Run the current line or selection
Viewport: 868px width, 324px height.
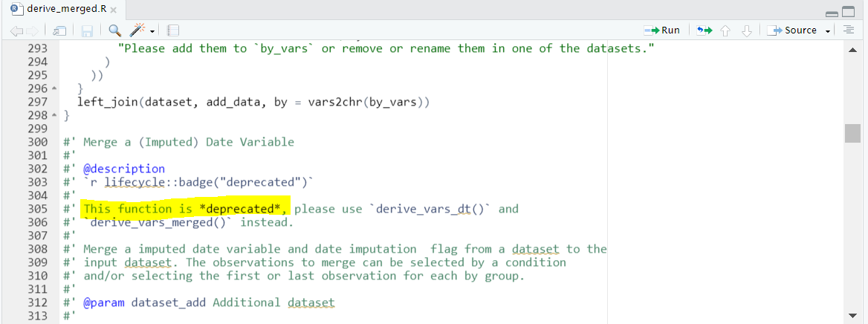pyautogui.click(x=661, y=30)
